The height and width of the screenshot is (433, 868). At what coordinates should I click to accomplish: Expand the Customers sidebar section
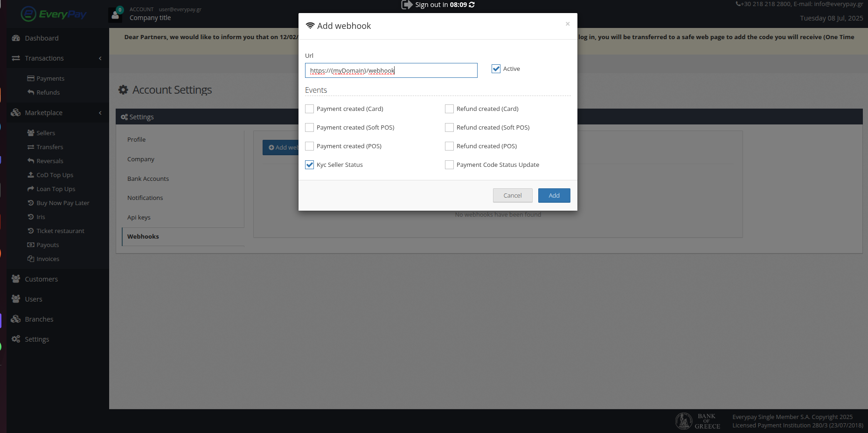click(x=41, y=279)
